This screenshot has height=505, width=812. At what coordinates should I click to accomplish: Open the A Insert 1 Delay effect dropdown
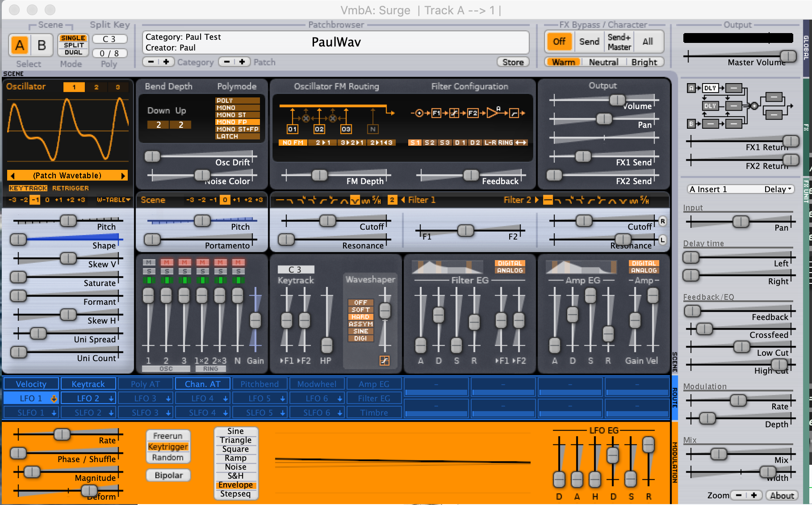[x=741, y=189]
